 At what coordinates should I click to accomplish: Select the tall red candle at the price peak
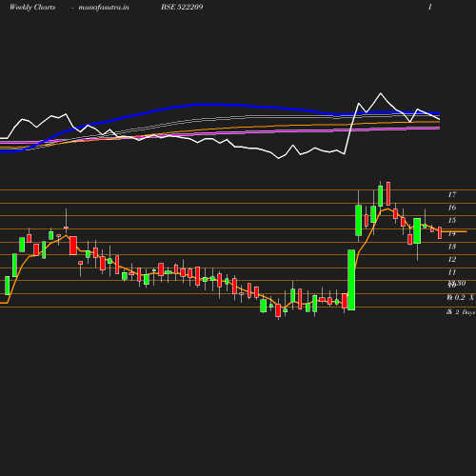coord(388,193)
